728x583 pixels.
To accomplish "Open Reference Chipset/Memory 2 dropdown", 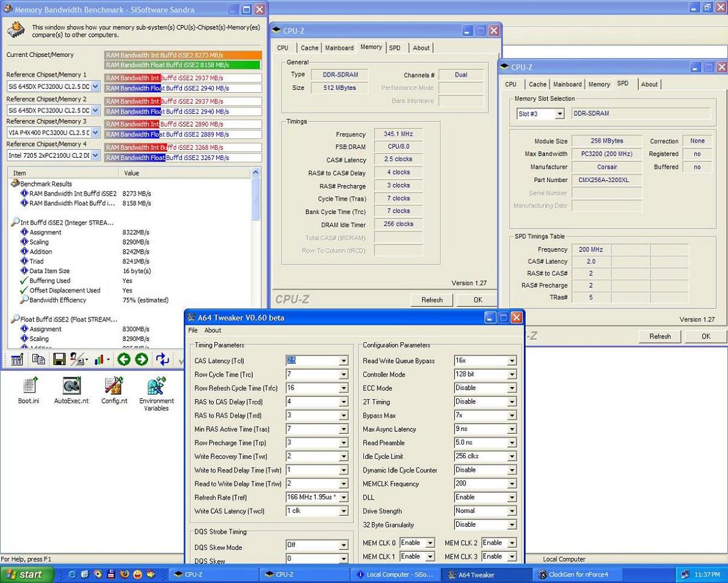I will (x=95, y=110).
